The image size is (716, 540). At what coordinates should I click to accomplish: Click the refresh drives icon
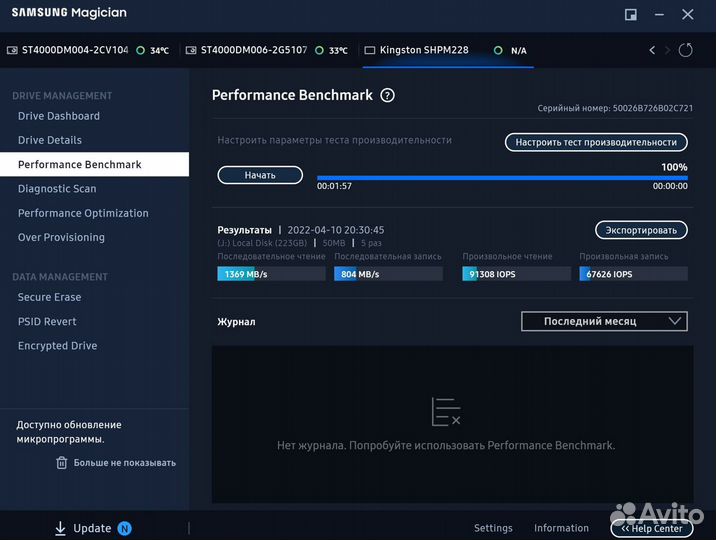pyautogui.click(x=685, y=50)
